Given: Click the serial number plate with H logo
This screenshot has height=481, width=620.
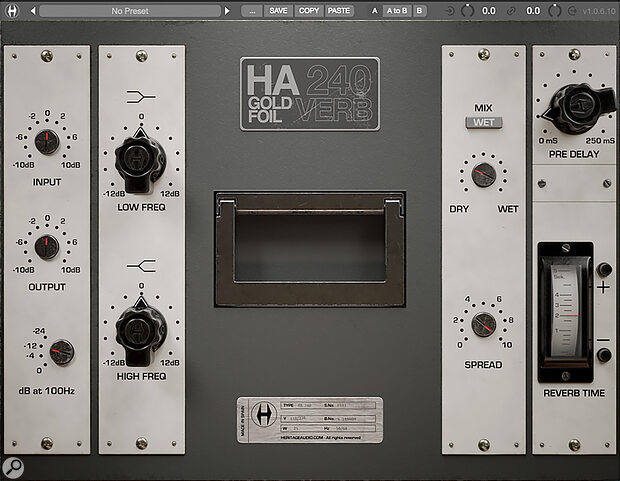Looking at the screenshot, I should 310,420.
